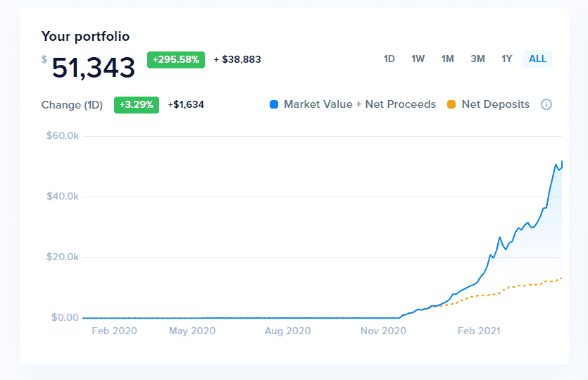Click the highlighted ALL range tab
The height and width of the screenshot is (380, 588).
click(x=537, y=59)
